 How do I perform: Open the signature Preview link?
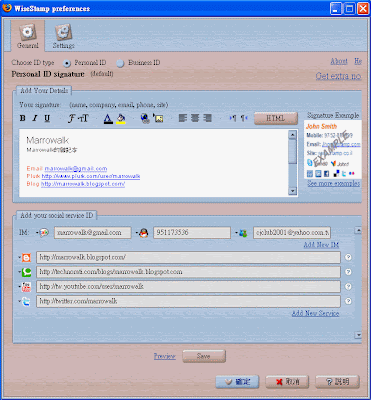pyautogui.click(x=165, y=356)
